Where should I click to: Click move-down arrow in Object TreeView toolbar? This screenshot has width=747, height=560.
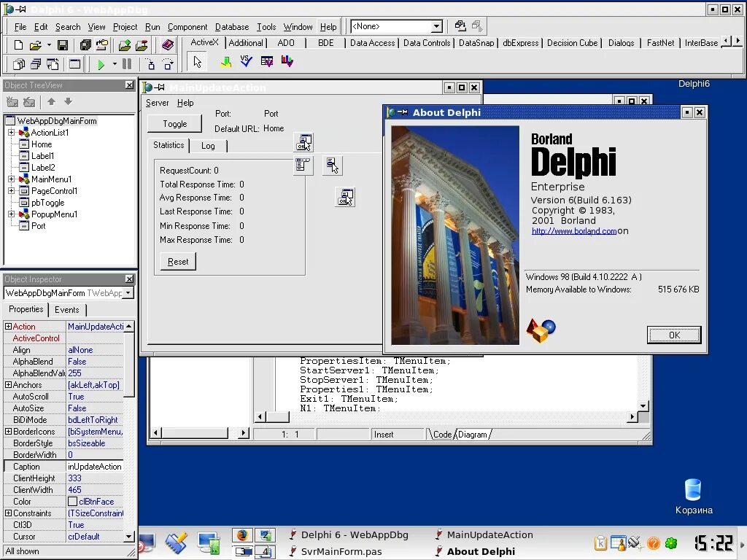68,101
